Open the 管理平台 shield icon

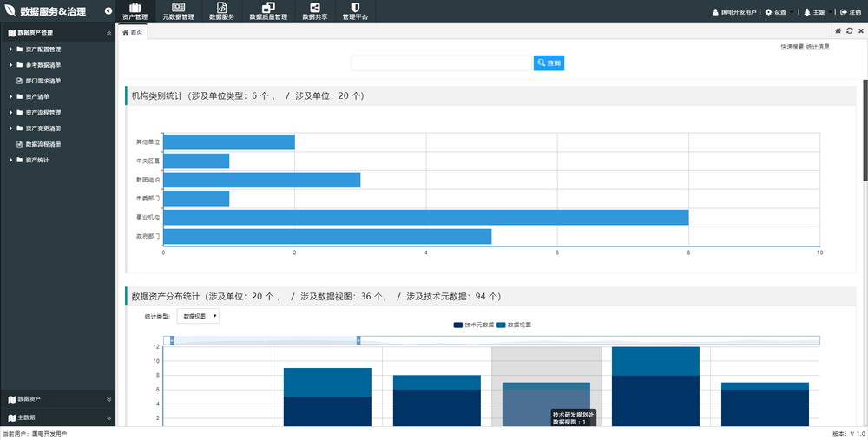[x=355, y=8]
